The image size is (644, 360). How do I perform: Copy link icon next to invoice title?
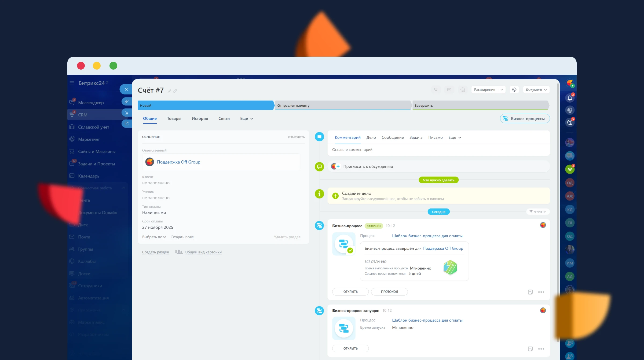coord(175,91)
